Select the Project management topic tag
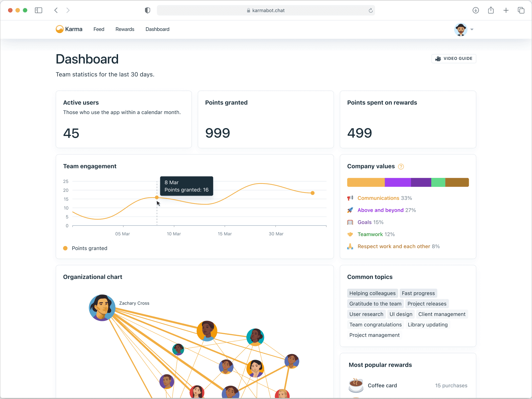 point(374,335)
